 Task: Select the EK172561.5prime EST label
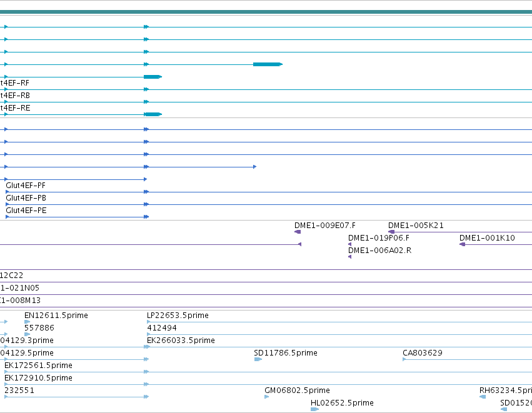(x=38, y=366)
